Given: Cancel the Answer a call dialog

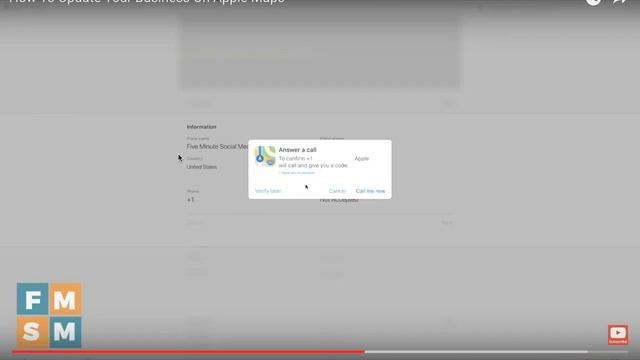Looking at the screenshot, I should click(337, 191).
